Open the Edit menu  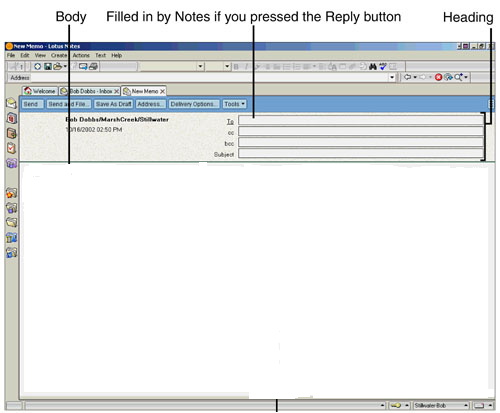click(x=25, y=55)
